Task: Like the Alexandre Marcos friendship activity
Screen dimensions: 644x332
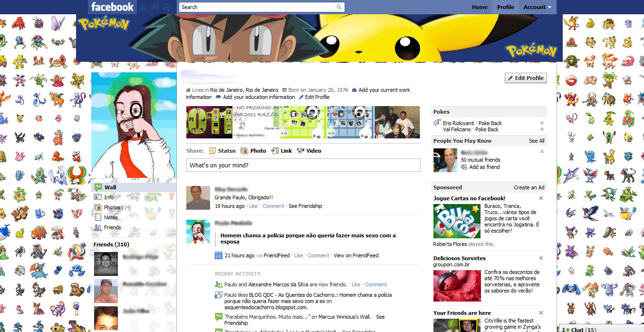Action: tap(356, 284)
